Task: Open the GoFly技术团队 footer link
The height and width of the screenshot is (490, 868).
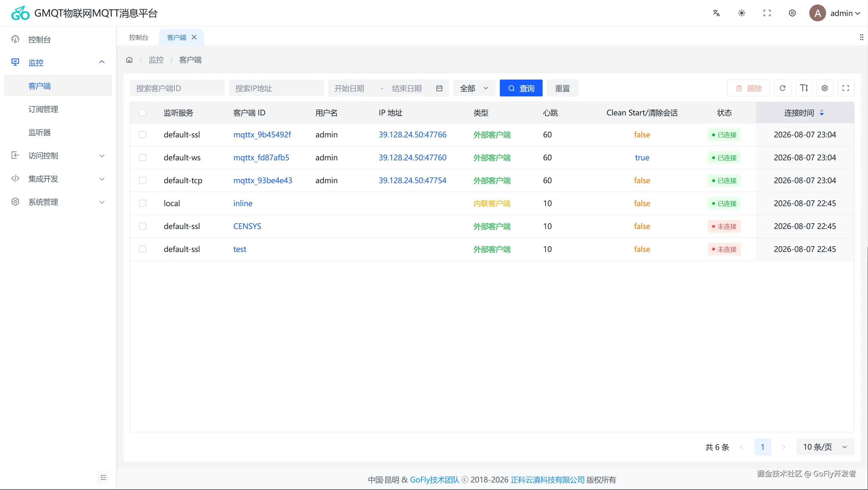Action: (x=434, y=479)
